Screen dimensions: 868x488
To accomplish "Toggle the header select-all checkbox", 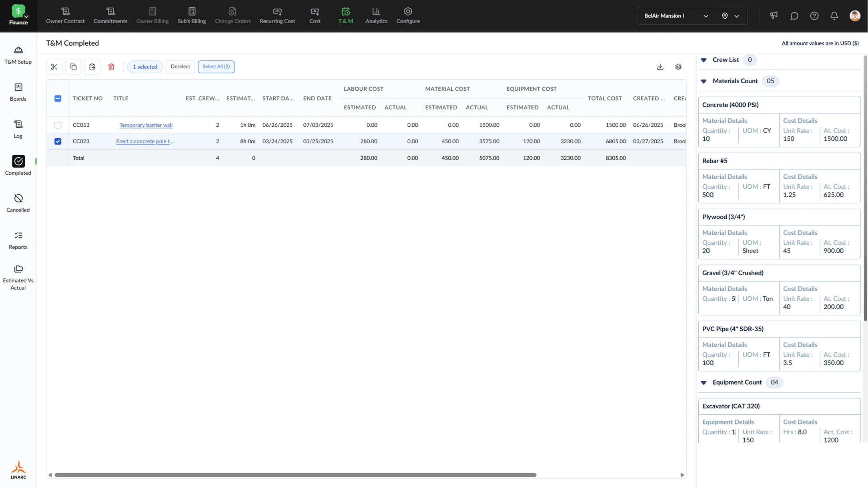I will click(x=58, y=98).
